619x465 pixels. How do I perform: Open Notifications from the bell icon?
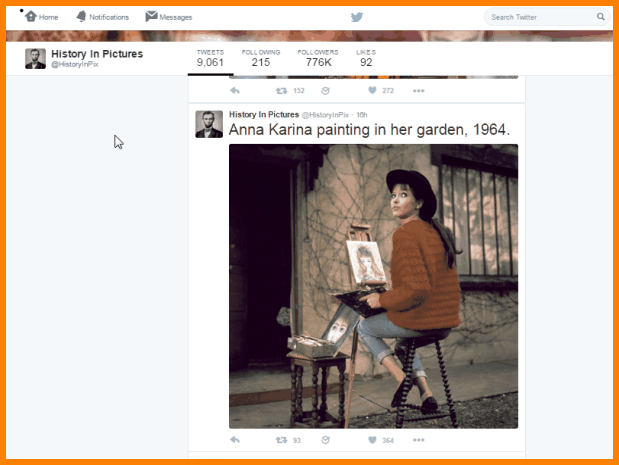point(81,17)
